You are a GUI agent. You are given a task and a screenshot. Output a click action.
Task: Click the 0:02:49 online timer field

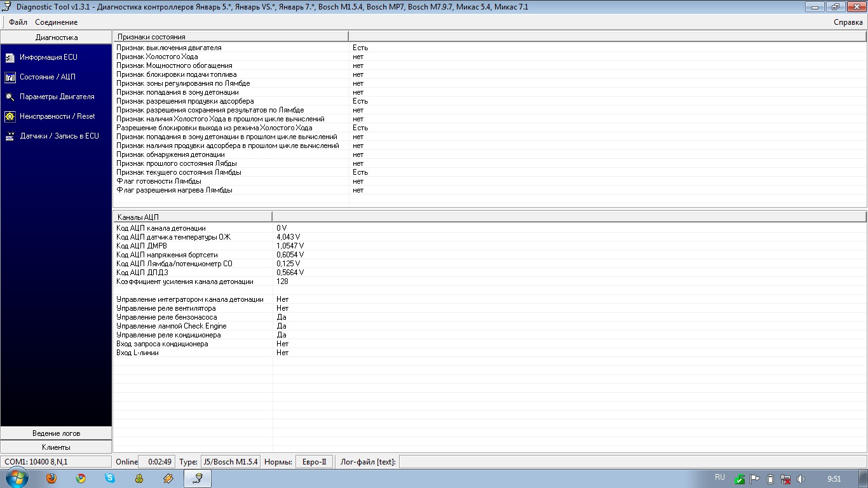click(156, 462)
